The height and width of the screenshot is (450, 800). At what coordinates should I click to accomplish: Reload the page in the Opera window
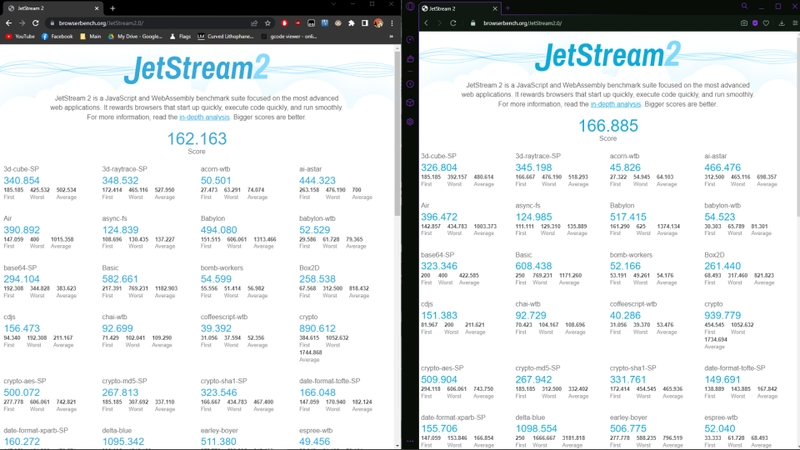coord(453,23)
